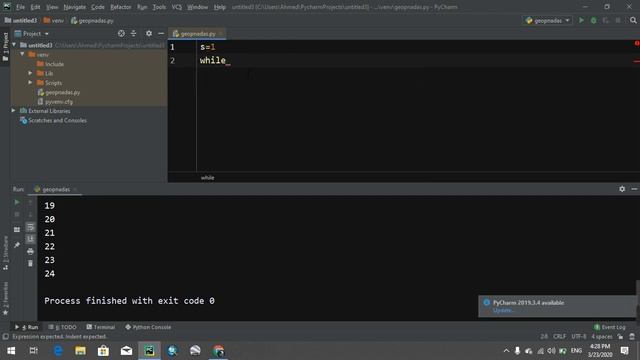Collapse the venv folder
This screenshot has height=360, width=640.
coord(22,54)
